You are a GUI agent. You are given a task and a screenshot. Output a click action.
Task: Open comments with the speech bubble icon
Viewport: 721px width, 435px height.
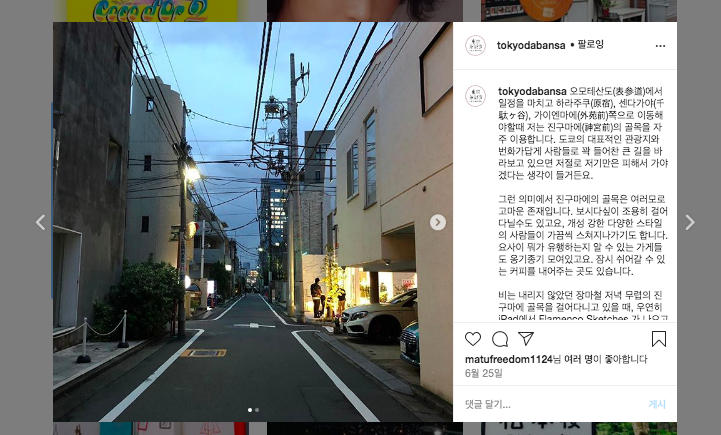(500, 339)
